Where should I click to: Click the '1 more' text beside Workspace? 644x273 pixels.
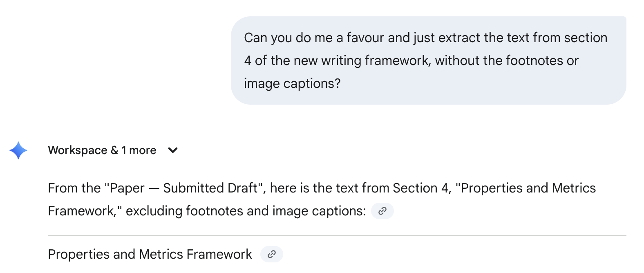(x=139, y=150)
